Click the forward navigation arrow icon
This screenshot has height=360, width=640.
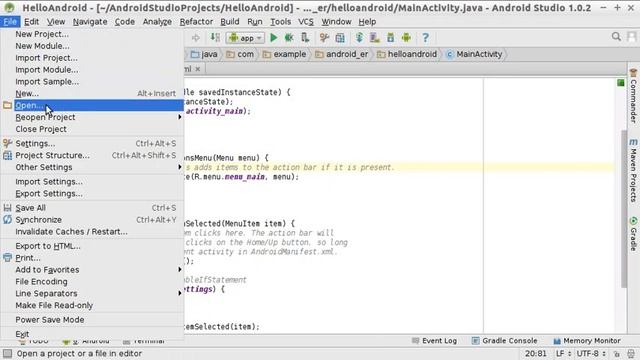coord(196,38)
